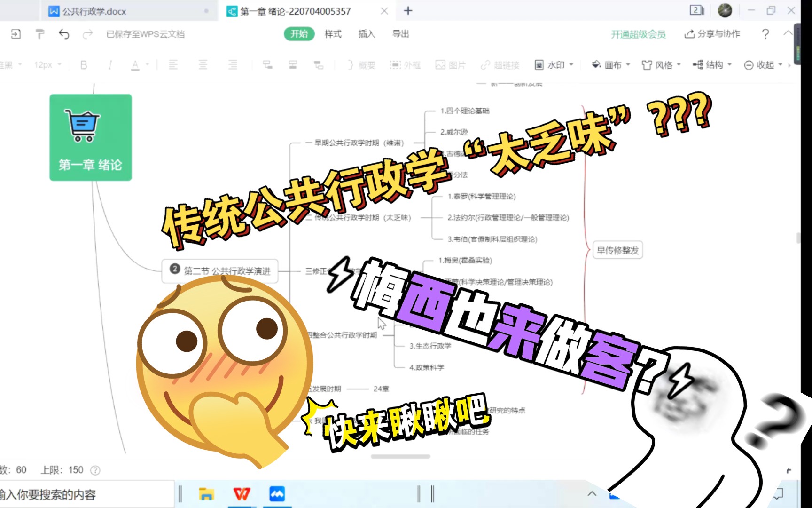Click the 概要 summary tool
Screen dimensions: 812x508
coord(361,65)
